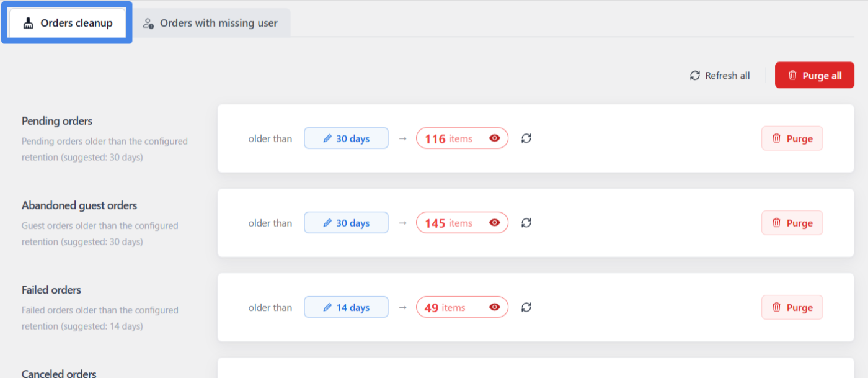View the 49 failed items via eye icon
This screenshot has height=378, width=868.
coord(494,307)
